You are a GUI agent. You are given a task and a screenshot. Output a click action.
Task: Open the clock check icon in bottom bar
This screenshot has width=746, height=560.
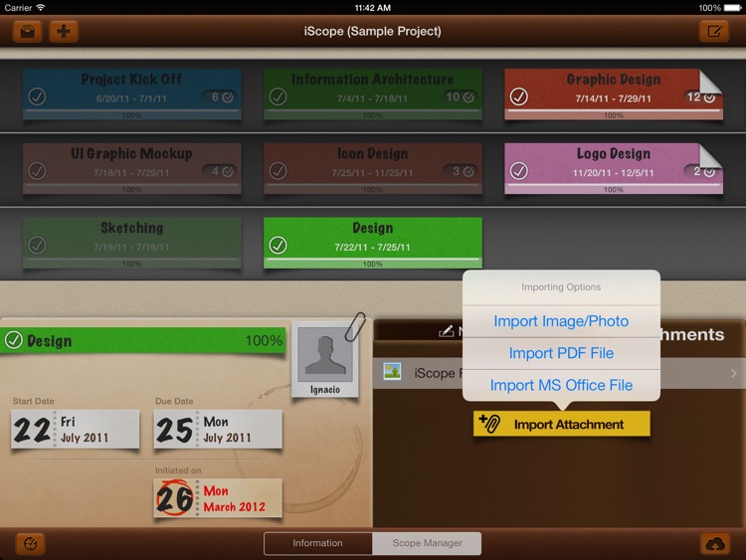[31, 543]
